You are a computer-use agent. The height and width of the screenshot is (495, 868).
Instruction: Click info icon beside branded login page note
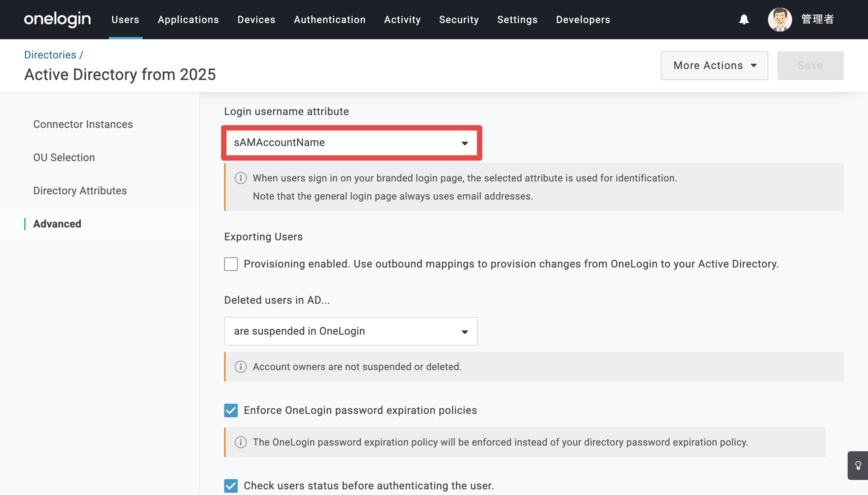point(241,178)
